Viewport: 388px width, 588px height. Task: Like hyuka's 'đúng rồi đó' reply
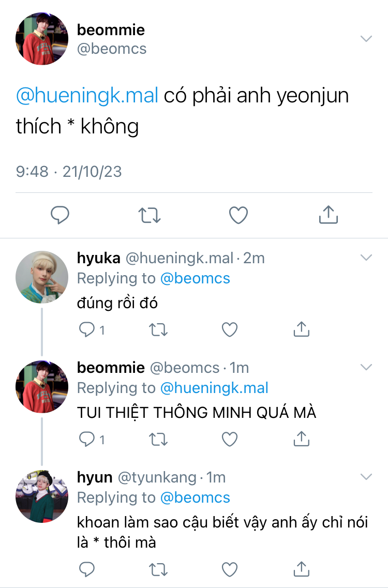tap(230, 329)
